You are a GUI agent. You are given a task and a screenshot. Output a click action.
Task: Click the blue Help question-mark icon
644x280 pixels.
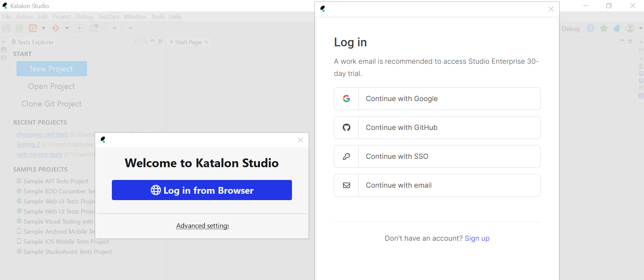591,28
